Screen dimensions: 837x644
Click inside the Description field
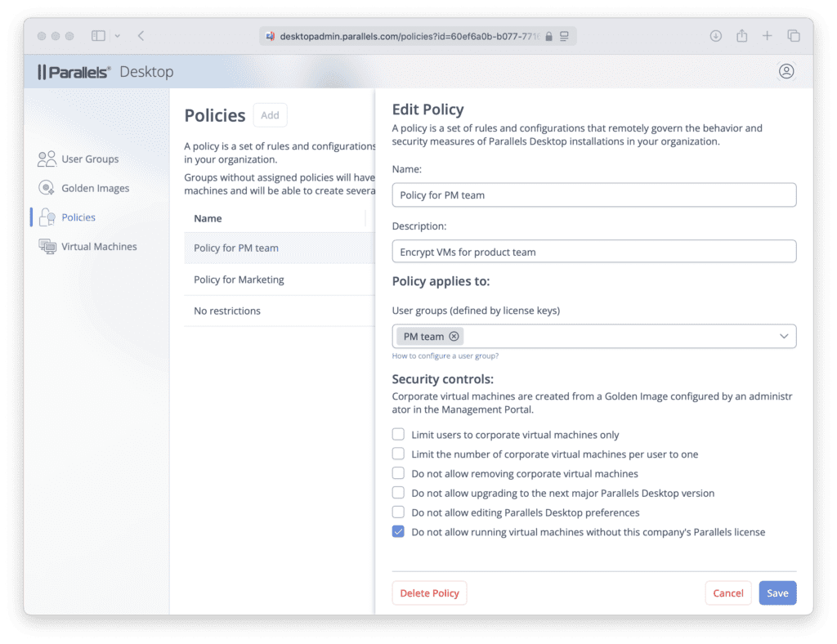click(594, 251)
